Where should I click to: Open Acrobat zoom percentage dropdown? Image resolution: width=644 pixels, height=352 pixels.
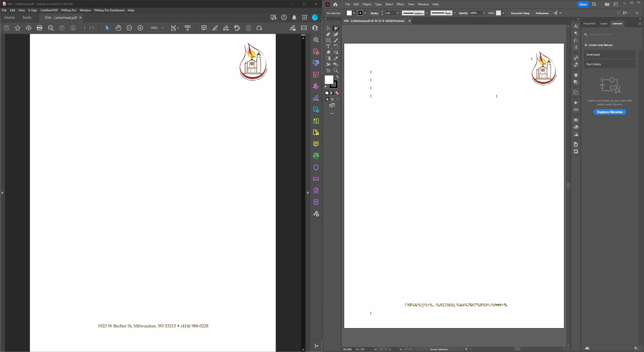tap(163, 28)
